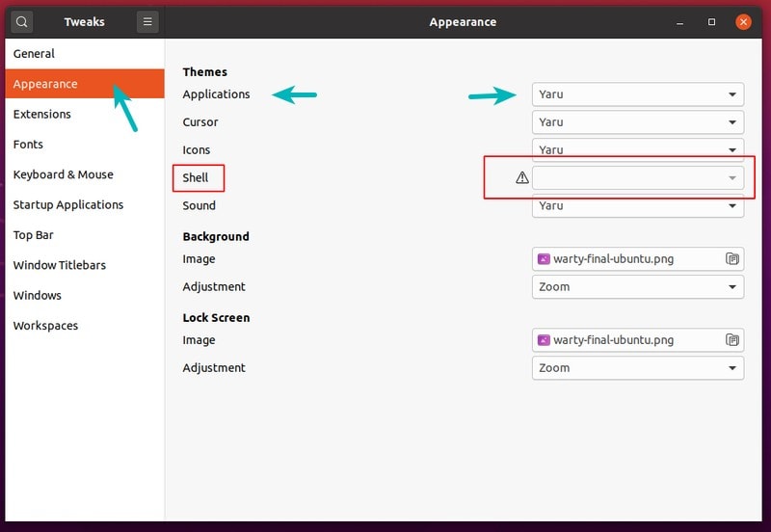
Task: Click the Background section heading
Action: [216, 236]
